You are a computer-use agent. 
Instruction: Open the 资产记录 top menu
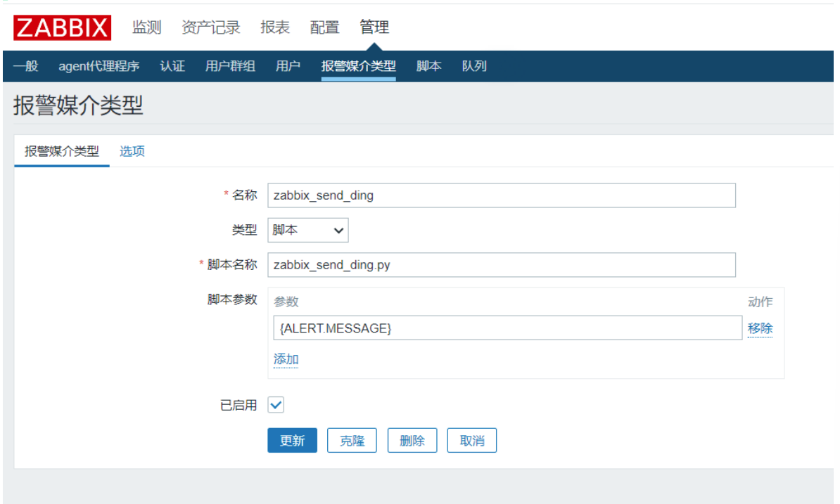[210, 27]
